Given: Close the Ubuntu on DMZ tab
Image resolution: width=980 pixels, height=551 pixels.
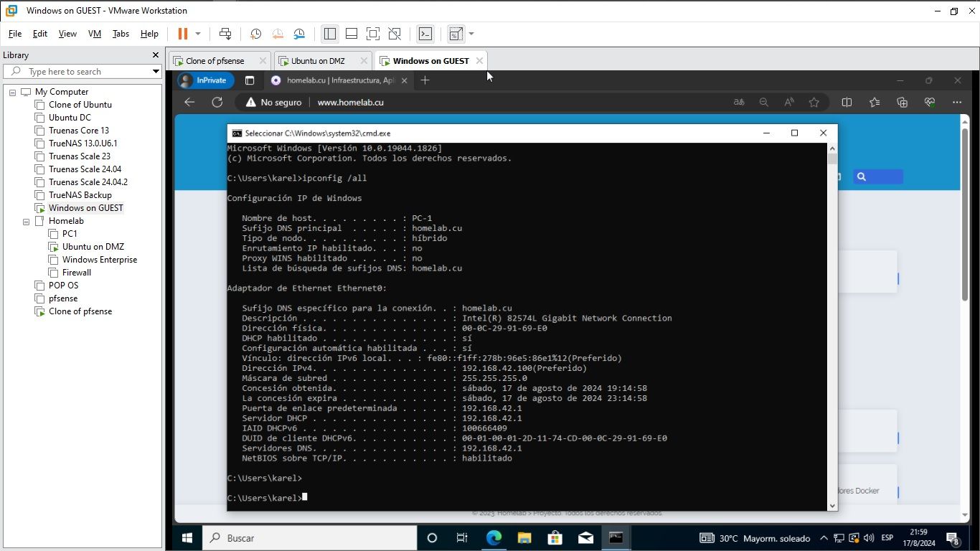Looking at the screenshot, I should click(x=364, y=61).
